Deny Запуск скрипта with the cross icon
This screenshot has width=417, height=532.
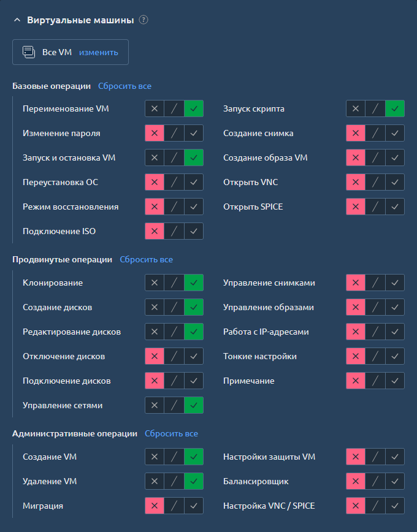click(356, 108)
